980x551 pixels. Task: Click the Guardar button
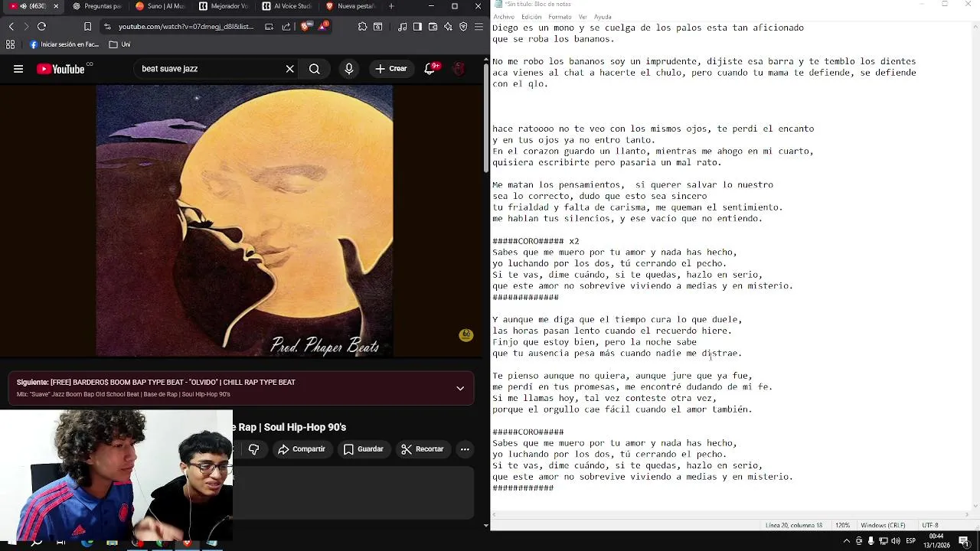coord(363,449)
